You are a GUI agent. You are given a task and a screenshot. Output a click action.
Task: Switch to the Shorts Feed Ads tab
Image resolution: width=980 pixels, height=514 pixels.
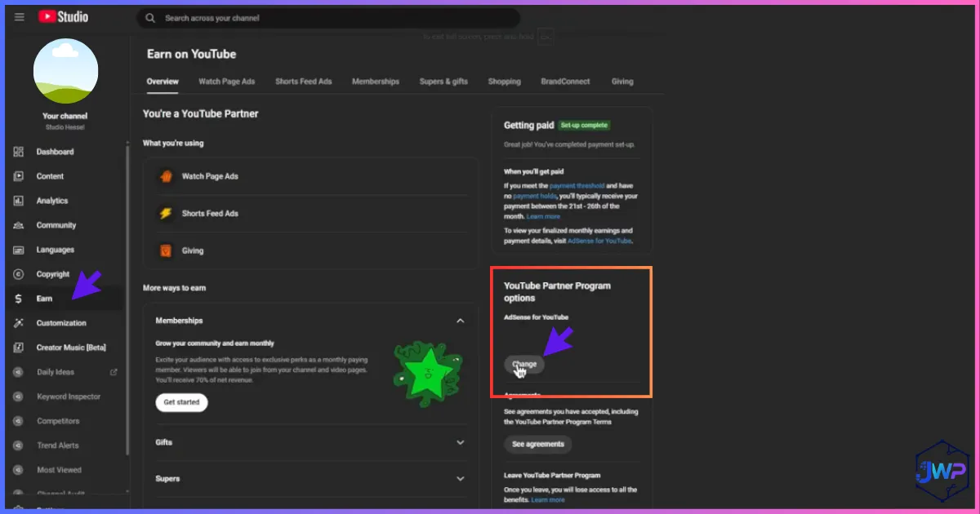[304, 82]
